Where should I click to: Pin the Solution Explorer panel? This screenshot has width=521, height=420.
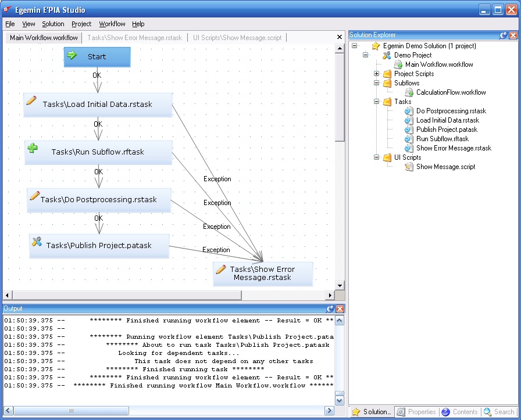click(x=504, y=35)
